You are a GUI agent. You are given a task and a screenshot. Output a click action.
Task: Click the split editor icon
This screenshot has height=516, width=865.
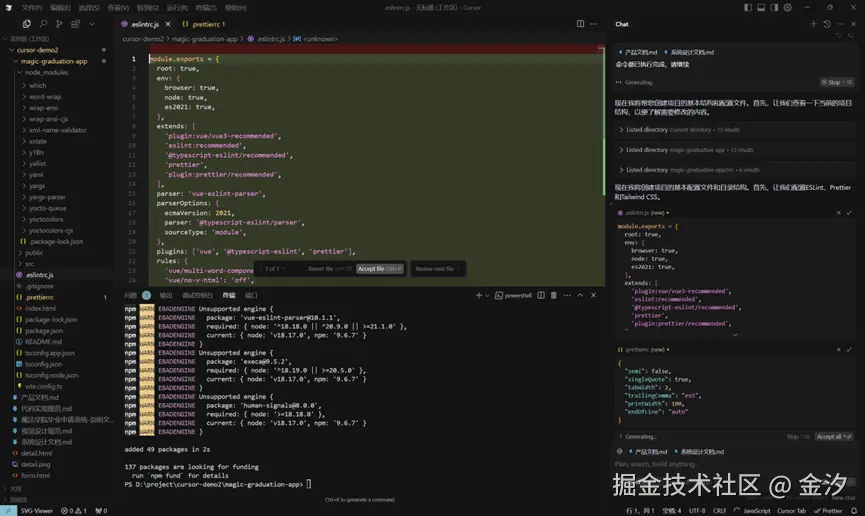point(580,24)
